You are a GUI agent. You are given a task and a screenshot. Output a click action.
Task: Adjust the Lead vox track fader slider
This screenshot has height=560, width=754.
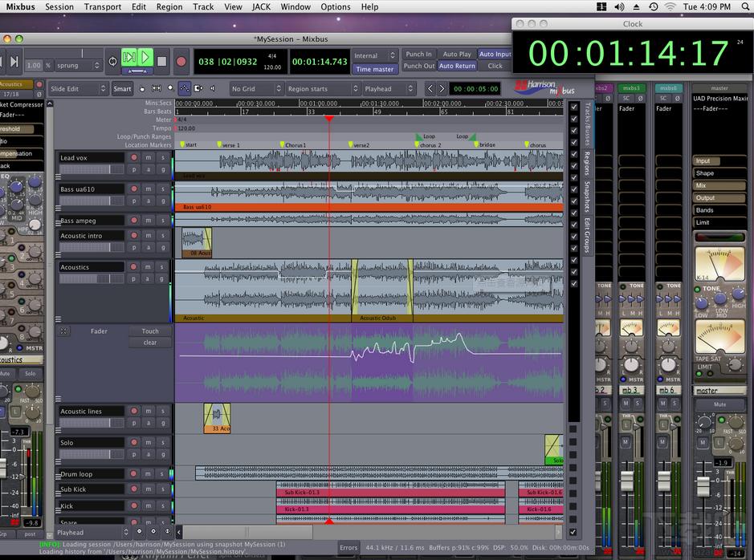[x=91, y=169]
